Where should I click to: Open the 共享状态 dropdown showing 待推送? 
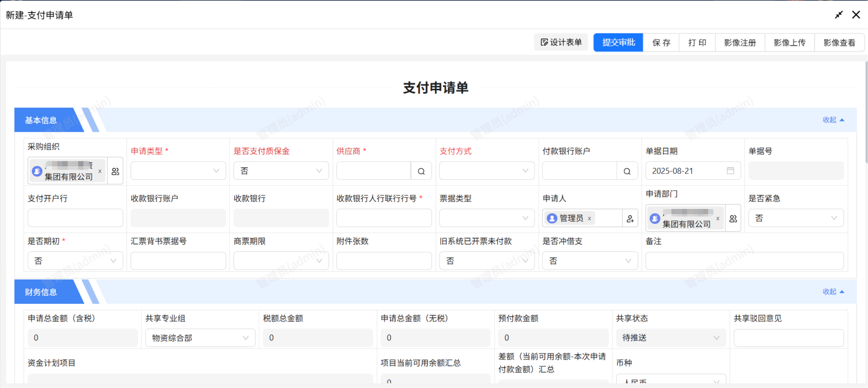click(x=671, y=338)
